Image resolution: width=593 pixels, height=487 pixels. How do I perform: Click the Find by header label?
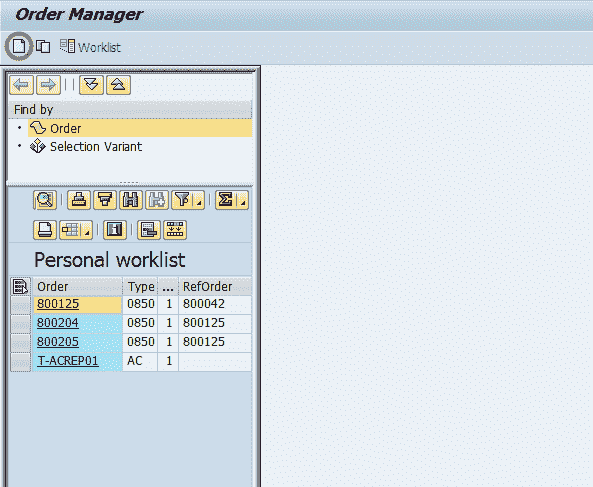[33, 110]
